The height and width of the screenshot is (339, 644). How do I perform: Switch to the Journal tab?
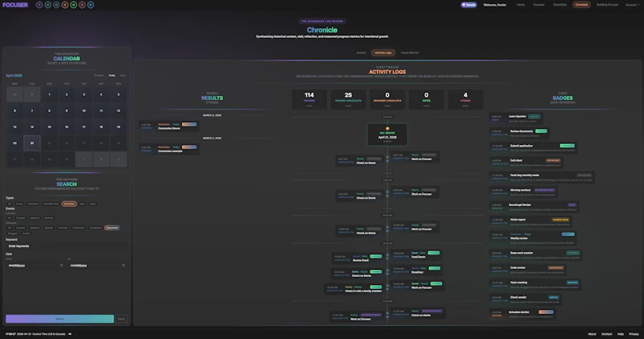tap(361, 52)
